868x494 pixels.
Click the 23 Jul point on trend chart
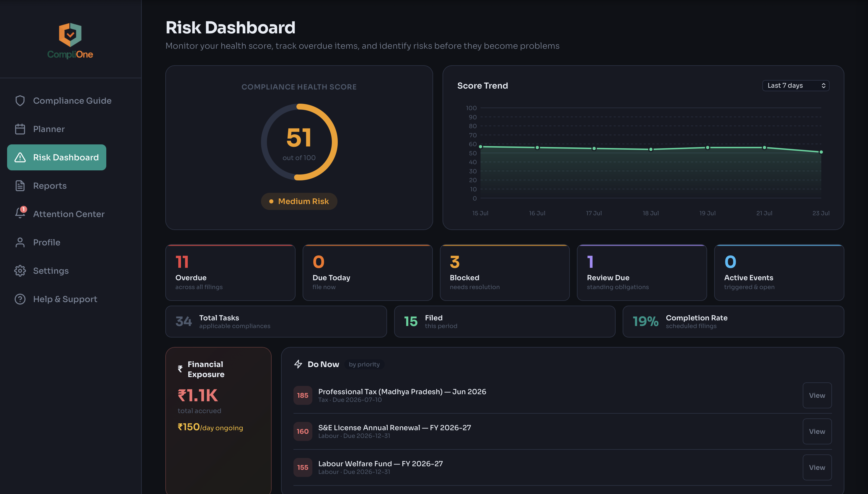(x=821, y=152)
